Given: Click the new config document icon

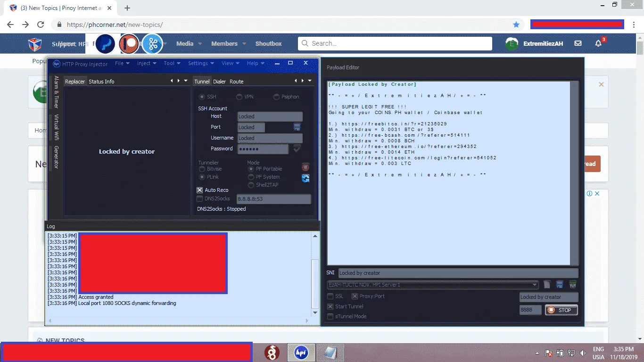Looking at the screenshot, I should coord(547,284).
